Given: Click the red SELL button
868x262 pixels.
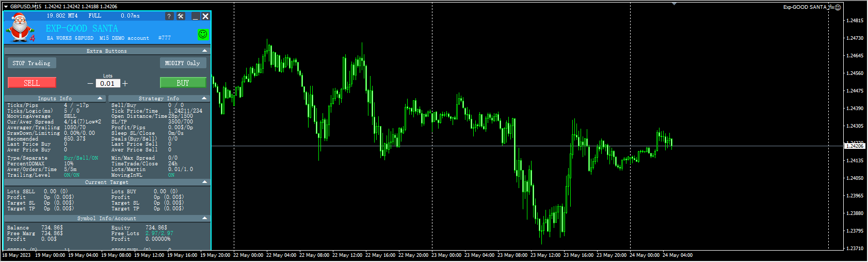Looking at the screenshot, I should coord(32,83).
